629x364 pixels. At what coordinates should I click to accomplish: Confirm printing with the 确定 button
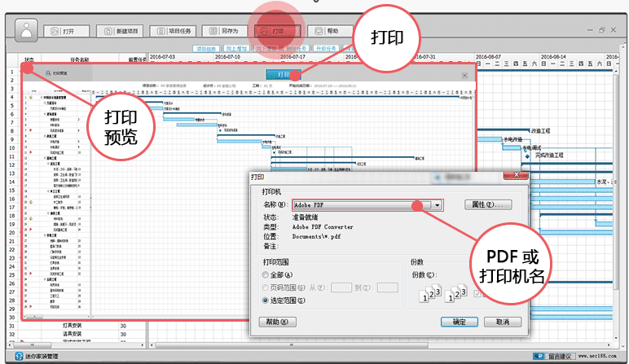point(460,322)
